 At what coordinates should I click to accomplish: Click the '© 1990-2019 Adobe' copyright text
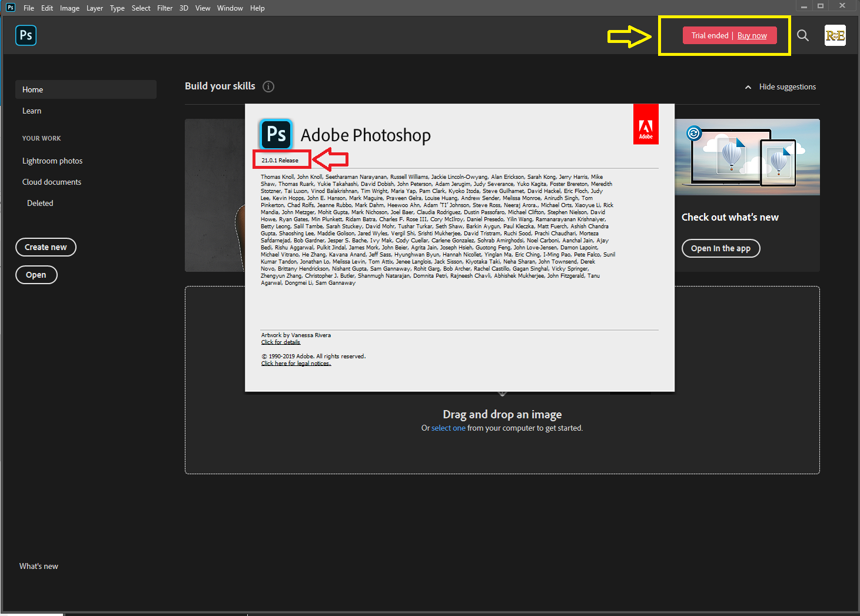(313, 357)
